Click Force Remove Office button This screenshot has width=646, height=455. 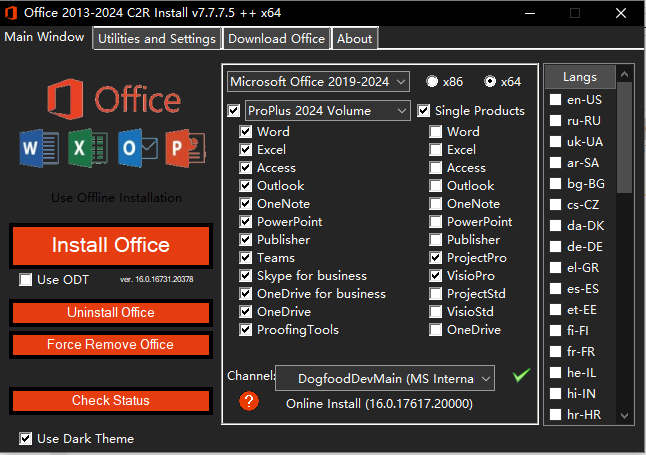(111, 345)
